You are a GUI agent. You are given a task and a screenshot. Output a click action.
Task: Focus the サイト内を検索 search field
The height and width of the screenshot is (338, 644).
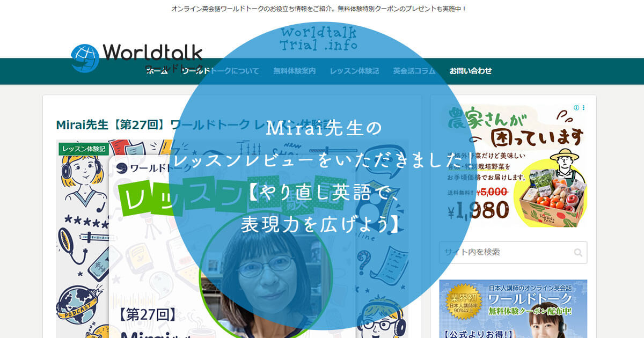click(504, 252)
